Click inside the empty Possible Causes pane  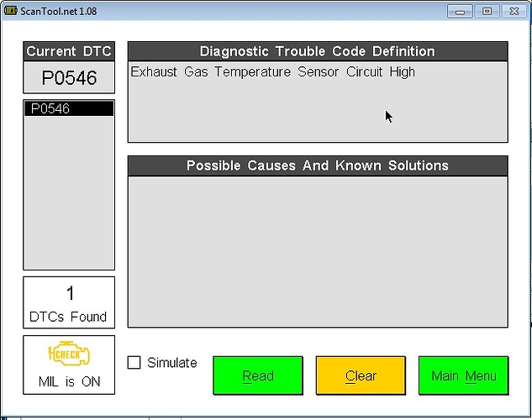pos(318,251)
